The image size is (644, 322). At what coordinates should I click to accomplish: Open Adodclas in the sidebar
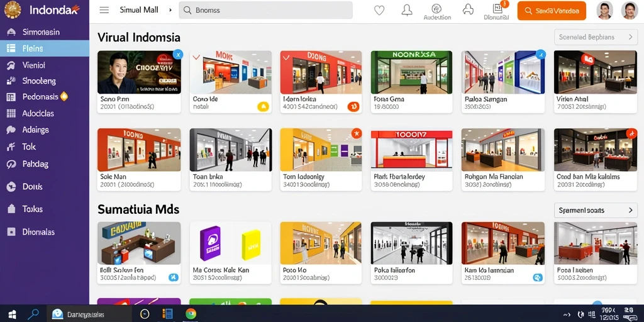(x=45, y=113)
